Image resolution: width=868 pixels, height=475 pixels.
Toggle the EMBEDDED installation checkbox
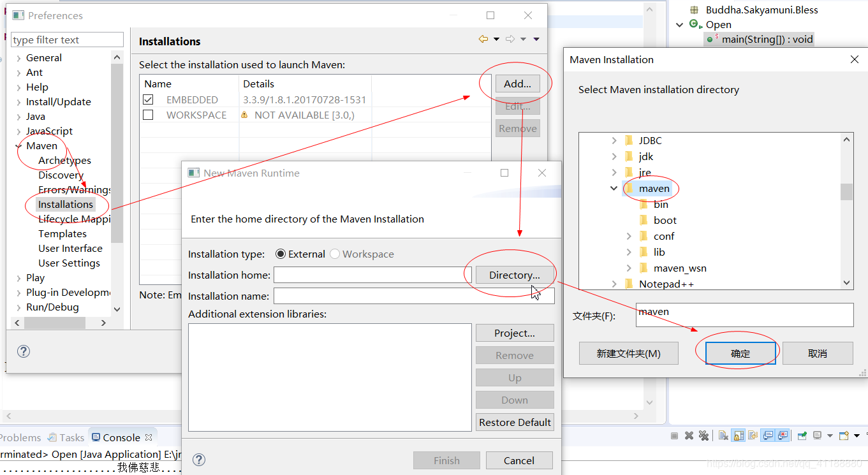pos(148,99)
